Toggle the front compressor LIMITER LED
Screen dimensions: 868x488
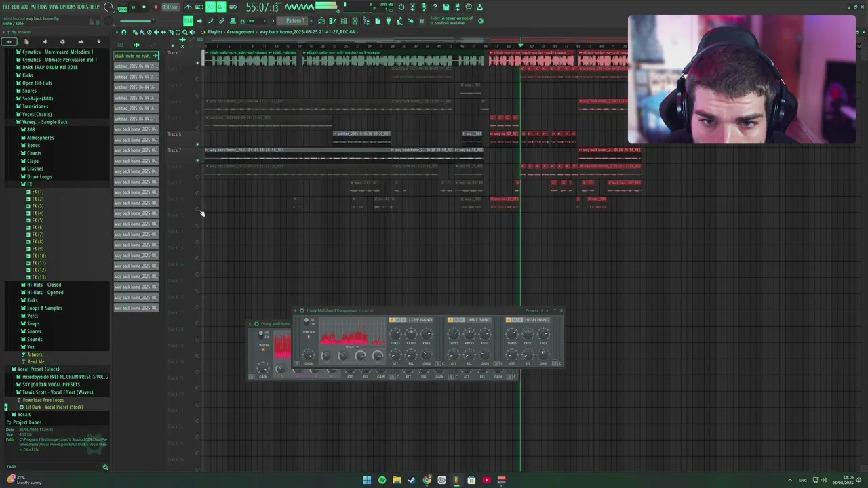(309, 337)
